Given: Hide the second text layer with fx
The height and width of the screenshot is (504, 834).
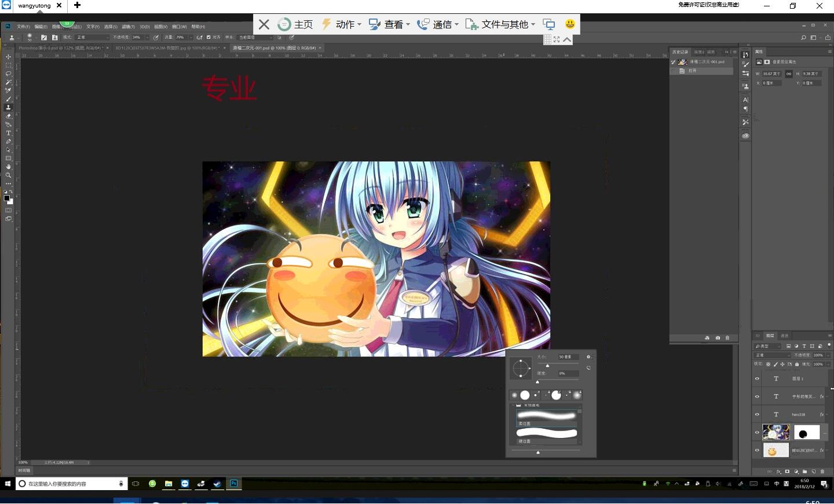Looking at the screenshot, I should tap(757, 397).
